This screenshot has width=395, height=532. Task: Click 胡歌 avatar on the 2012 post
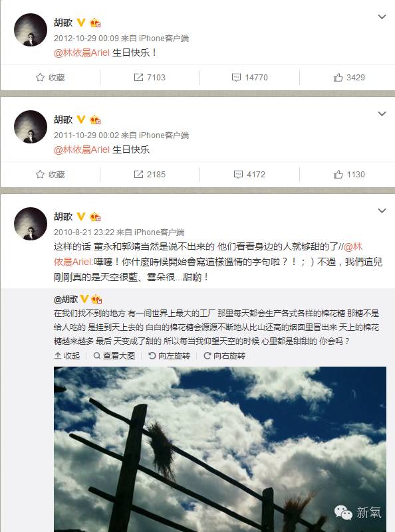tap(31, 30)
